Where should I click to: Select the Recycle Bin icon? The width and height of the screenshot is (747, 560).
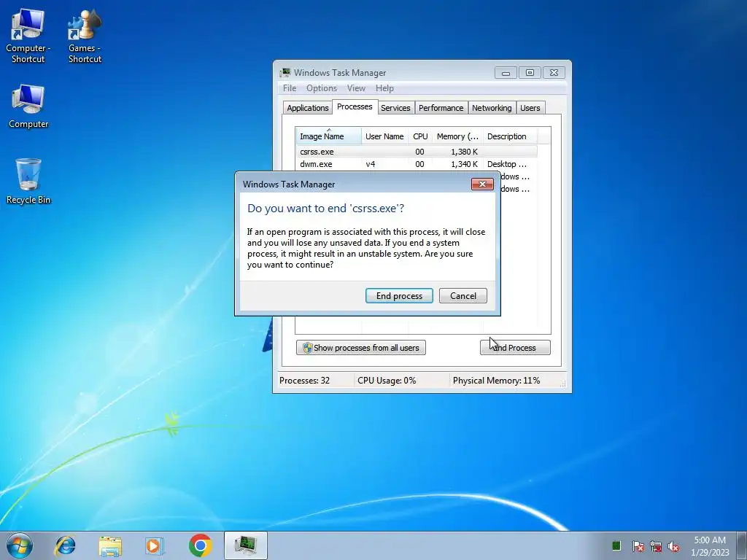28,182
